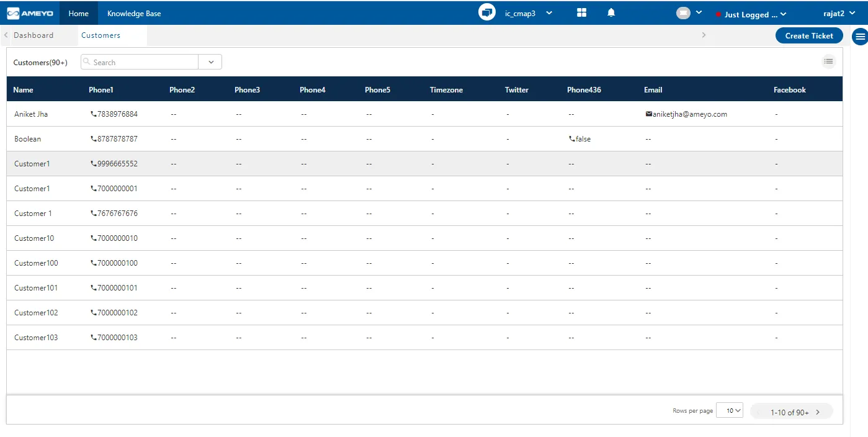Focus the customer Search field
Image resolution: width=868 pixels, height=437 pixels.
140,62
